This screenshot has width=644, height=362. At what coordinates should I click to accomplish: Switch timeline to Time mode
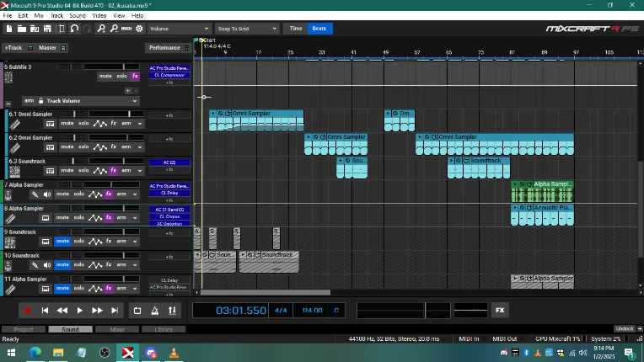[296, 29]
